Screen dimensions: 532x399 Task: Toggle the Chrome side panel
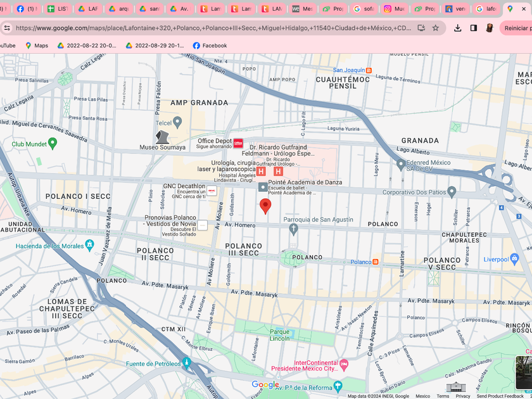click(473, 28)
